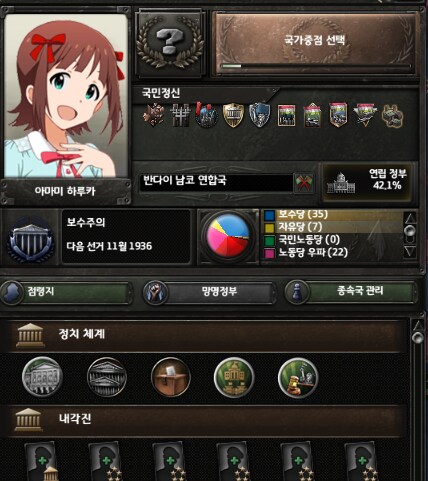Open the 종속국 관리 subject management tab
The image size is (428, 481).
pos(350,292)
